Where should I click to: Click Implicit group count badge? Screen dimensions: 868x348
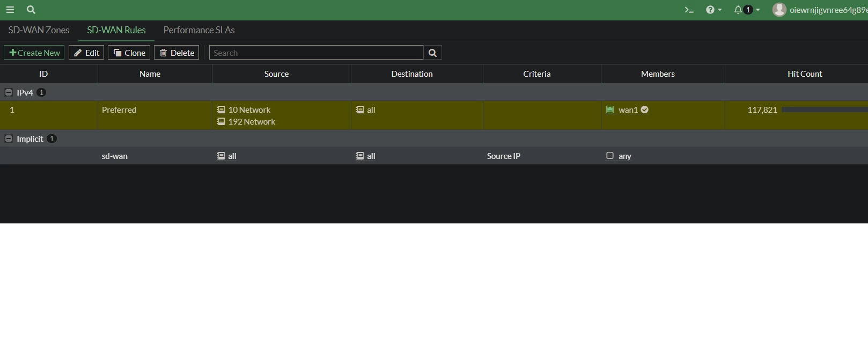point(52,139)
